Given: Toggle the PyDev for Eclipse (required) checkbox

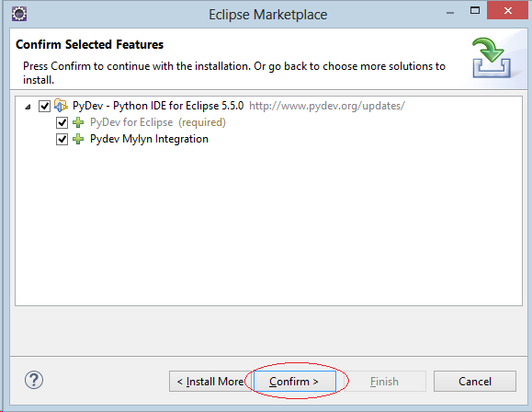Looking at the screenshot, I should pos(62,122).
